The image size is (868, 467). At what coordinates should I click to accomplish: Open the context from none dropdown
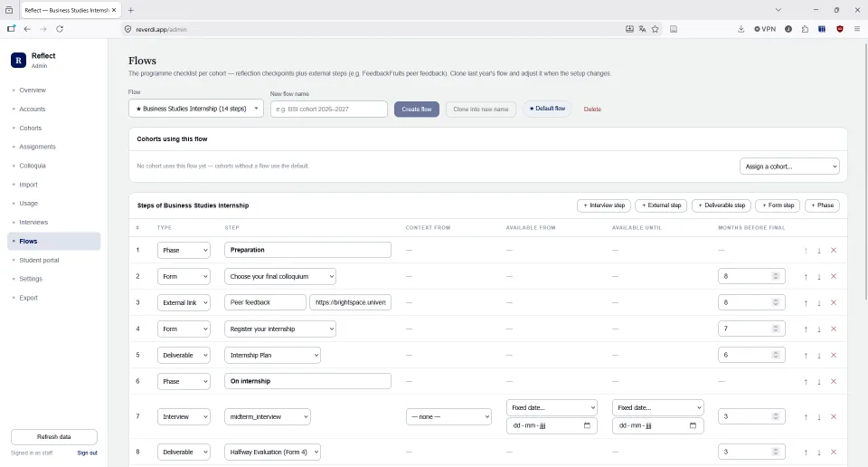point(449,416)
